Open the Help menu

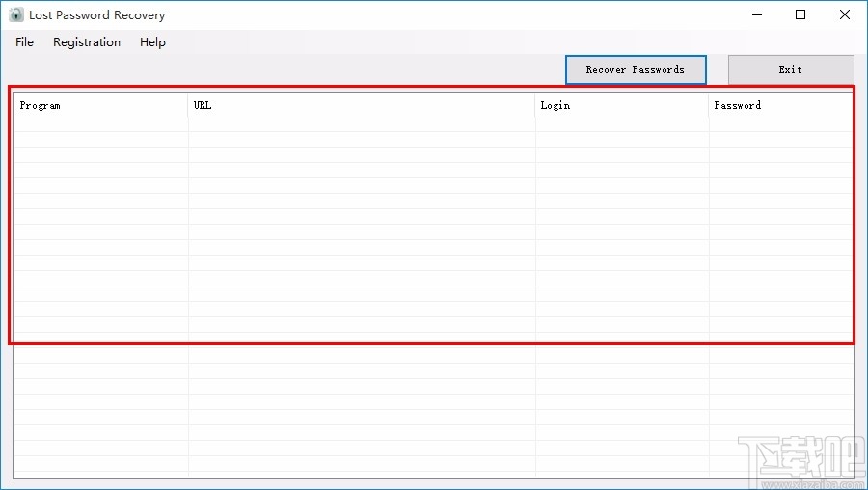(152, 42)
